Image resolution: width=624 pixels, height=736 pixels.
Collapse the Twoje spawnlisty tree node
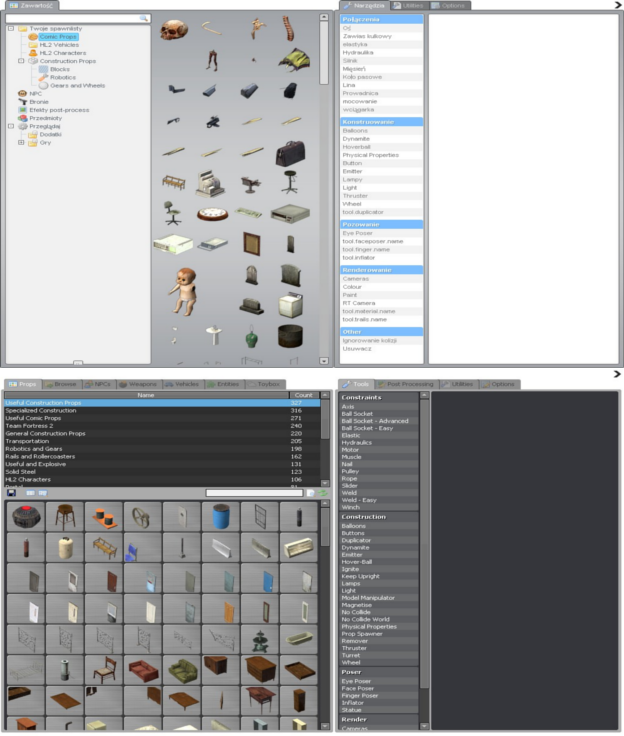click(x=11, y=29)
